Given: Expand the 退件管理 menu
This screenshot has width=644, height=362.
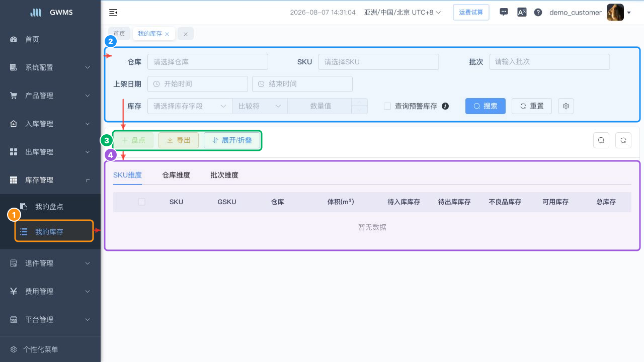Looking at the screenshot, I should (50, 263).
